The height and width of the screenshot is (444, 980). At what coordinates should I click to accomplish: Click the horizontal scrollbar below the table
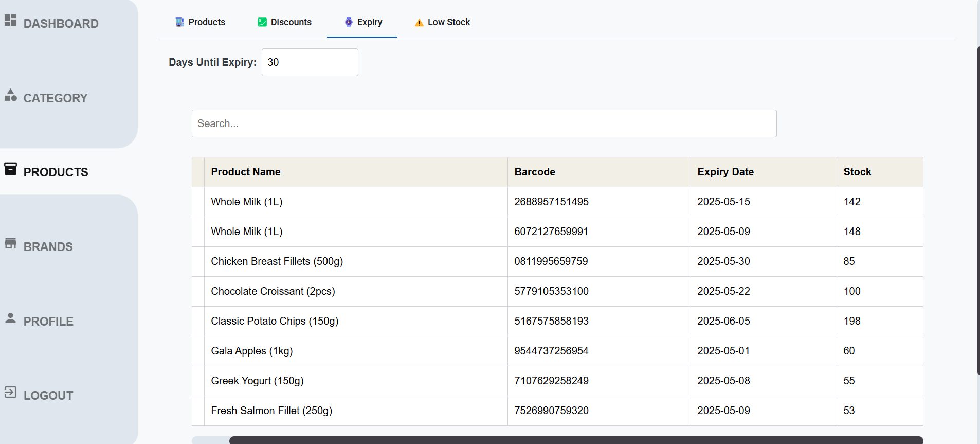[576, 440]
